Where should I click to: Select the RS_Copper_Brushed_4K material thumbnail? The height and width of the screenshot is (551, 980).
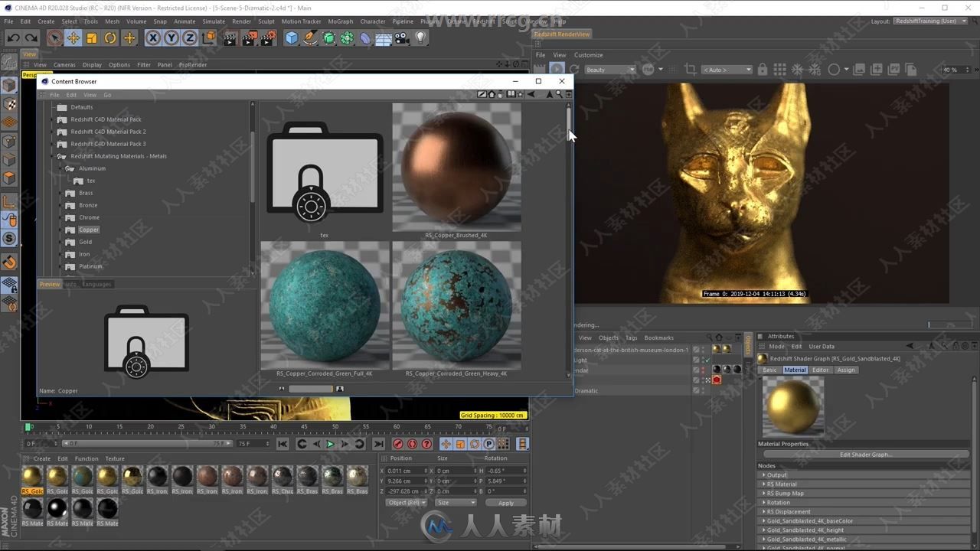tap(456, 167)
